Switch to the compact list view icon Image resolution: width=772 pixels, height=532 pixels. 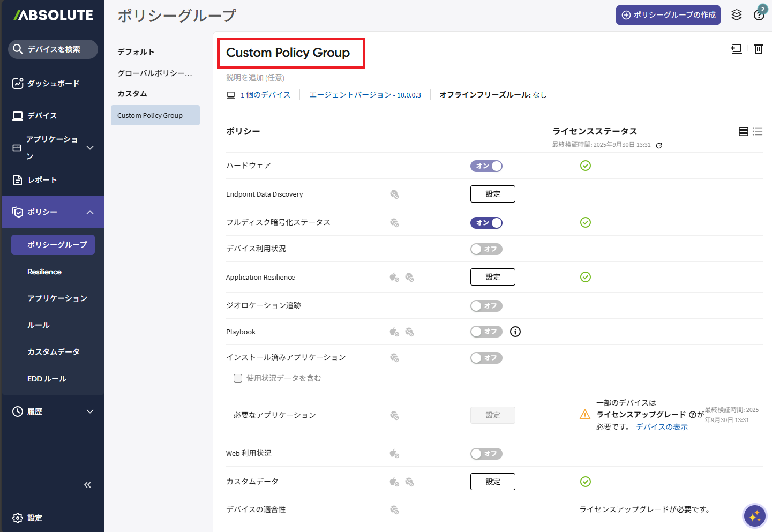757,131
